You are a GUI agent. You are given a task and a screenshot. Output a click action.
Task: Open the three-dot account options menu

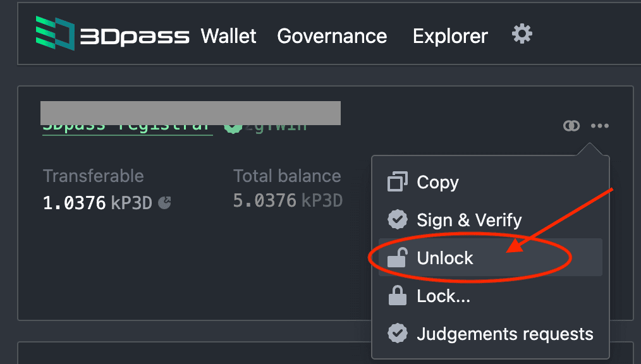pyautogui.click(x=600, y=126)
